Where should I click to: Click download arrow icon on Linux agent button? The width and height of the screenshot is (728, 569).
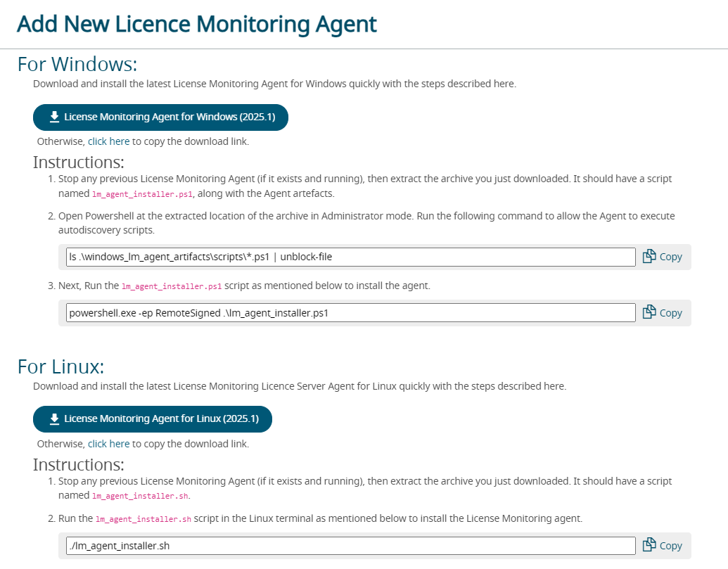(54, 419)
